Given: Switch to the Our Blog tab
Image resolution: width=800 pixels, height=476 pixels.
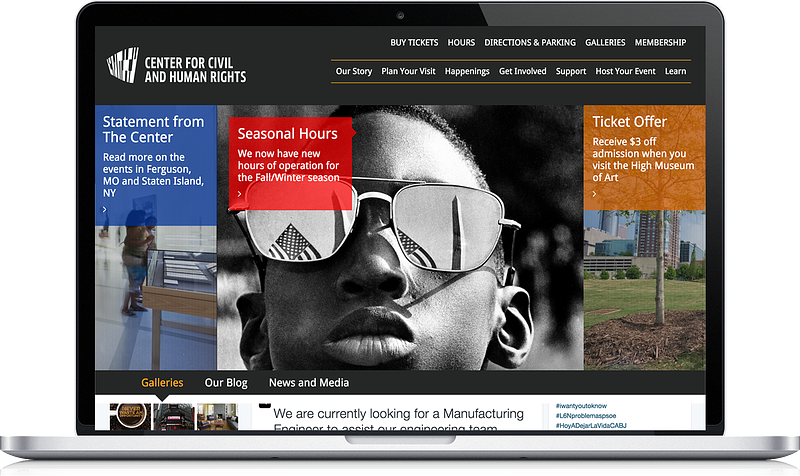Looking at the screenshot, I should point(226,383).
